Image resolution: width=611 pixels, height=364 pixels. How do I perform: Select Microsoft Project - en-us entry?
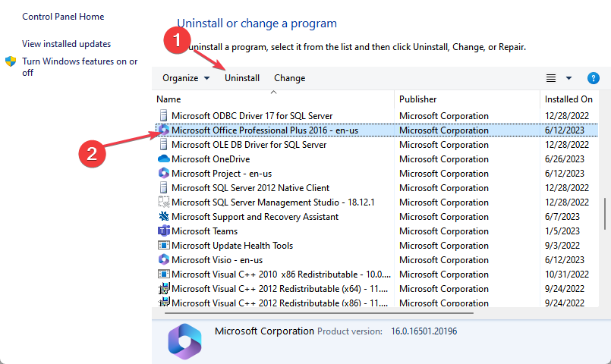(x=222, y=174)
